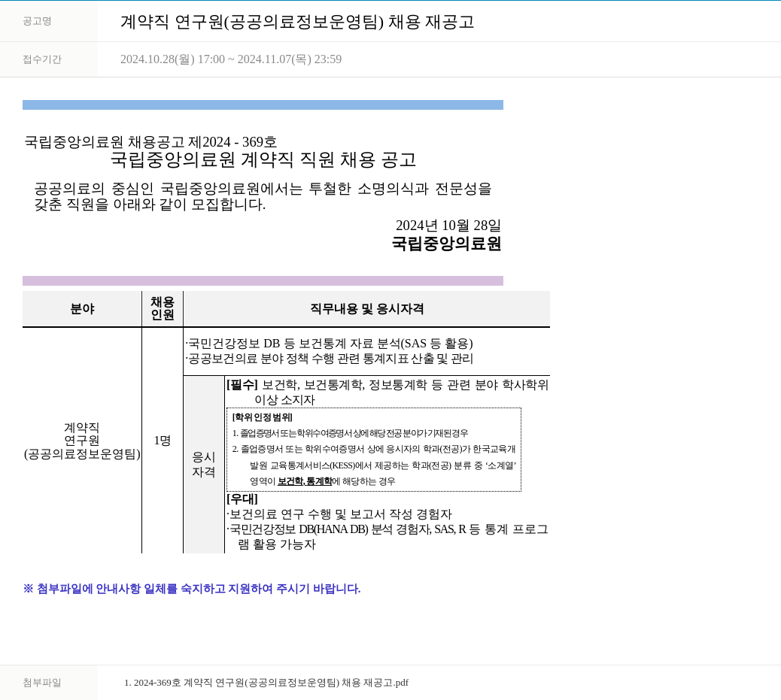
Task: Click the underlined 보건학, 통계학 text
Action: 305,481
